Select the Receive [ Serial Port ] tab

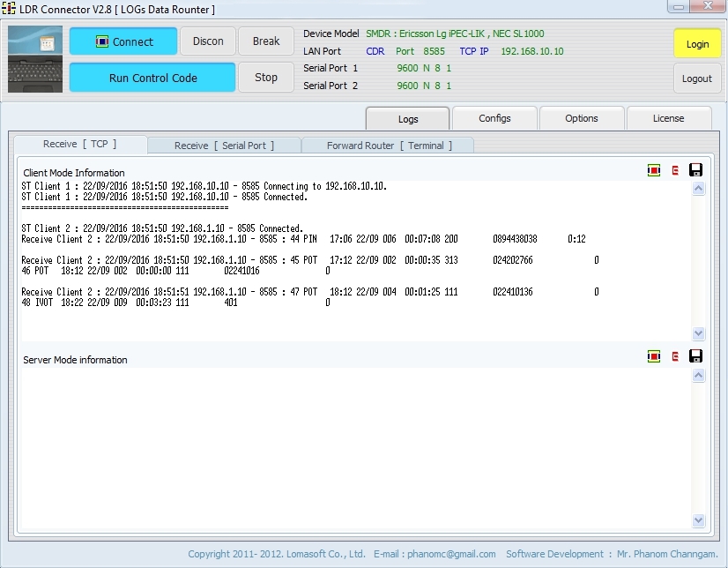[x=224, y=146]
